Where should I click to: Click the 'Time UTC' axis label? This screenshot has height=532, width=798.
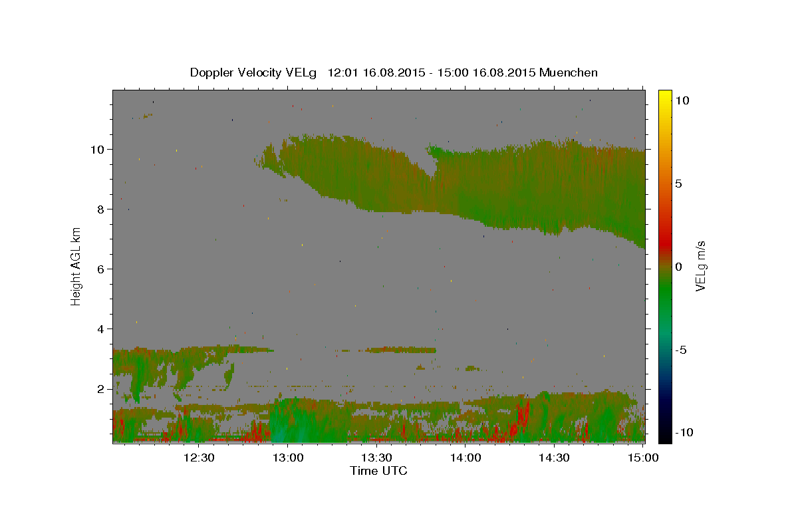coord(378,471)
